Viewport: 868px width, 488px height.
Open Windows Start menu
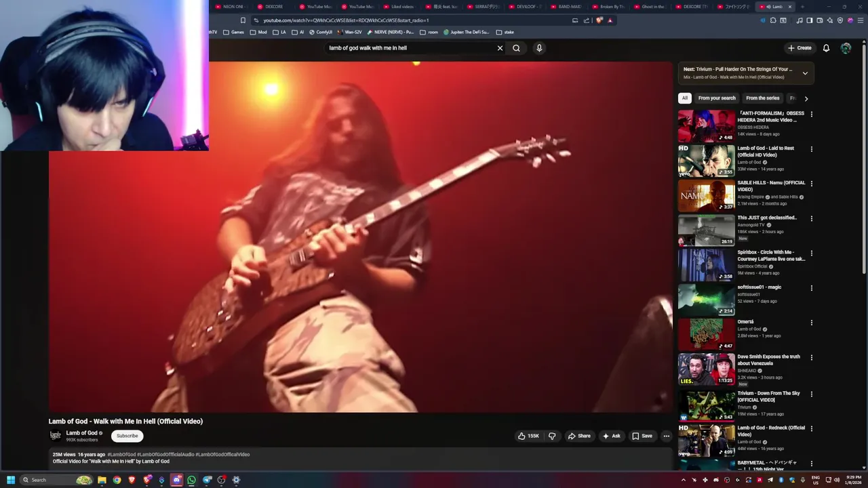coord(11,480)
